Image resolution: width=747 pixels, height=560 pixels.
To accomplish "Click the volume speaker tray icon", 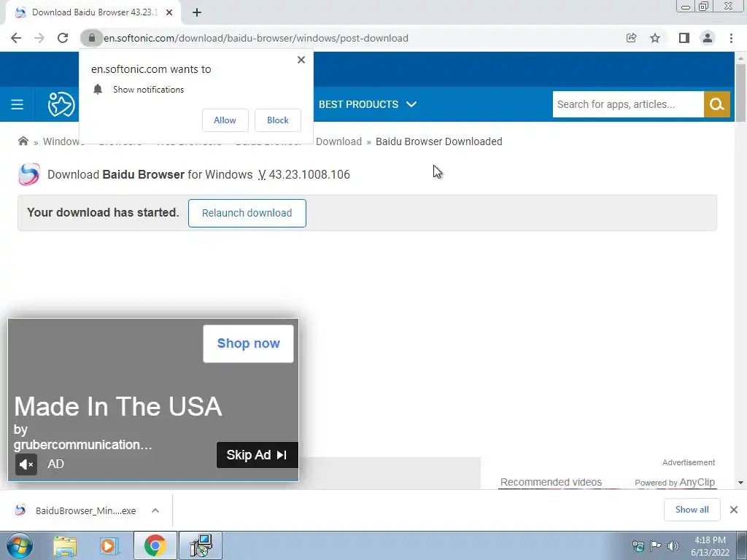I will 673,546.
